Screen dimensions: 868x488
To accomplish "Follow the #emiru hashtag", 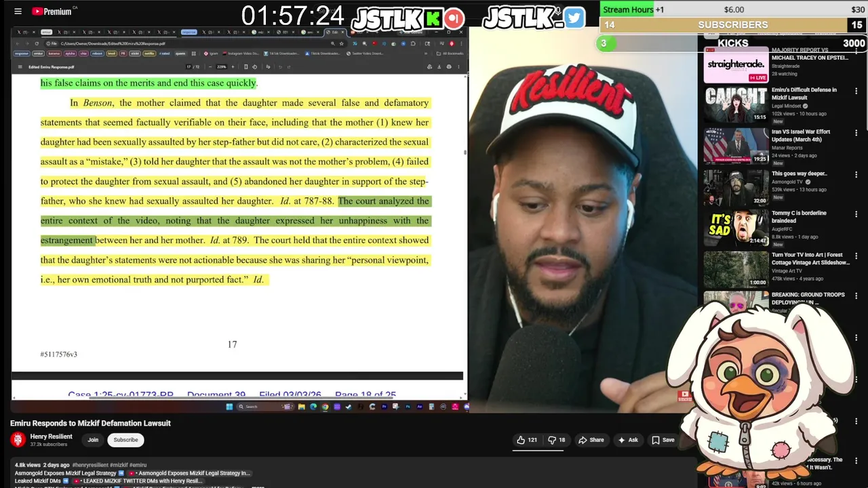I will coord(138,465).
